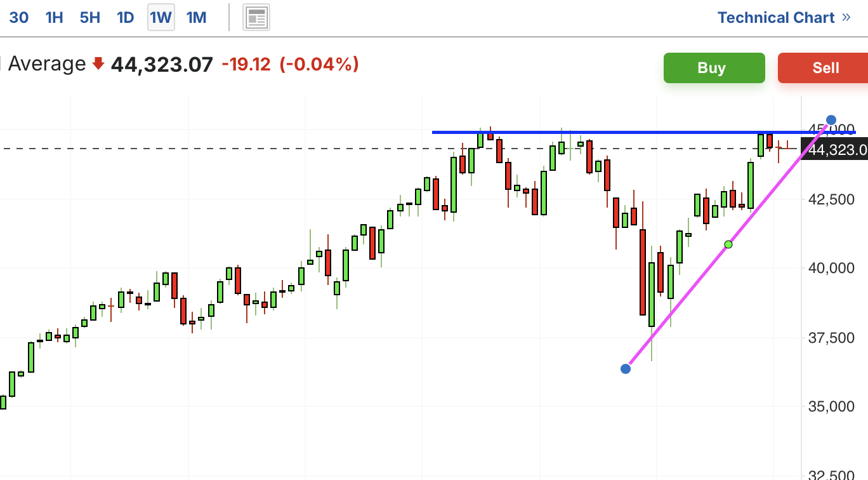Click the green midpoint handle on trendline
The image size is (868, 480).
click(x=728, y=244)
